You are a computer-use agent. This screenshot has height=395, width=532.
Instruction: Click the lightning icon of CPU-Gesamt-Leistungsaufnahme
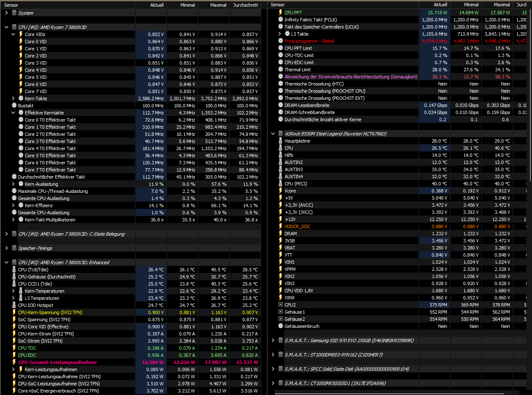coord(14,362)
